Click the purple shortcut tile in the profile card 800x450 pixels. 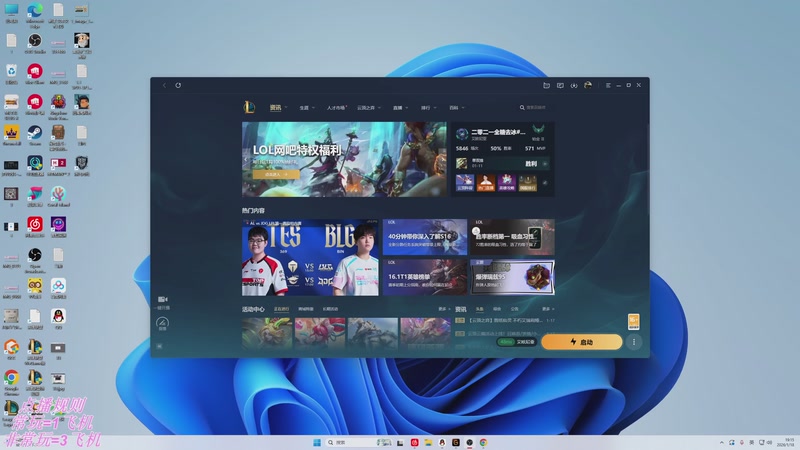(507, 183)
